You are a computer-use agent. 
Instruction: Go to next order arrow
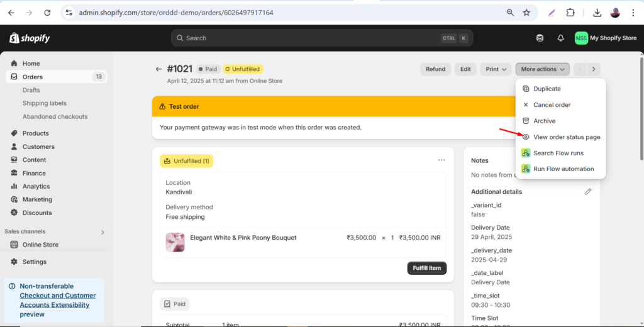pos(594,69)
